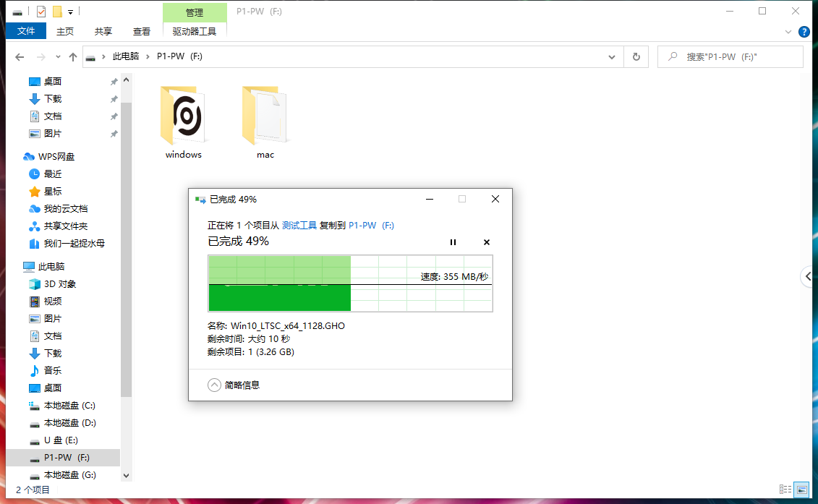Select pinned 文档 in quick access

[x=53, y=116]
